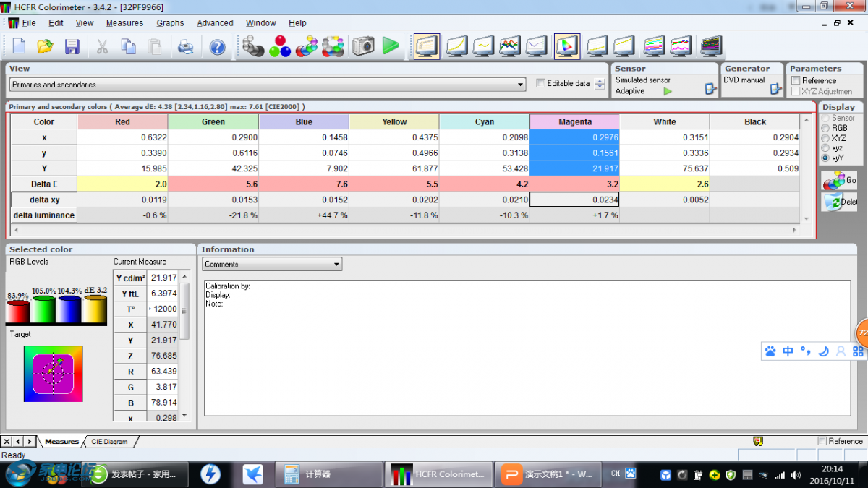Select the XYZ display radio button
The height and width of the screenshot is (488, 868).
coord(825,138)
